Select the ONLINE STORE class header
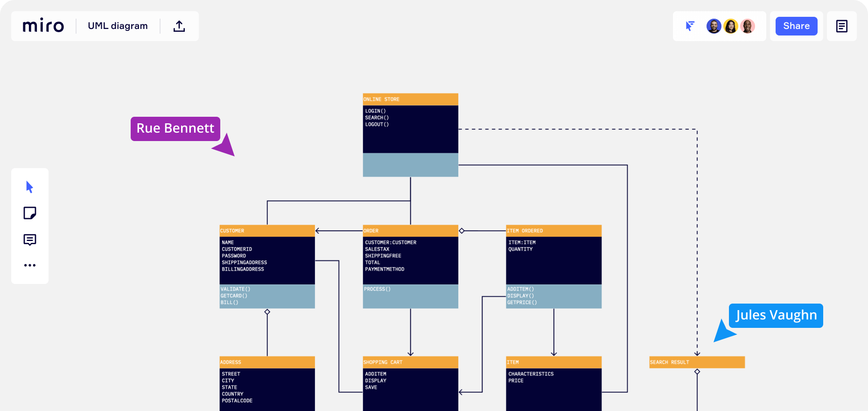This screenshot has height=411, width=868. click(411, 99)
